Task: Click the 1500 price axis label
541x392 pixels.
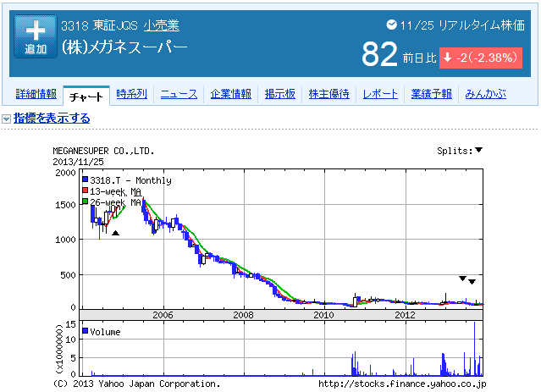Action: click(65, 205)
